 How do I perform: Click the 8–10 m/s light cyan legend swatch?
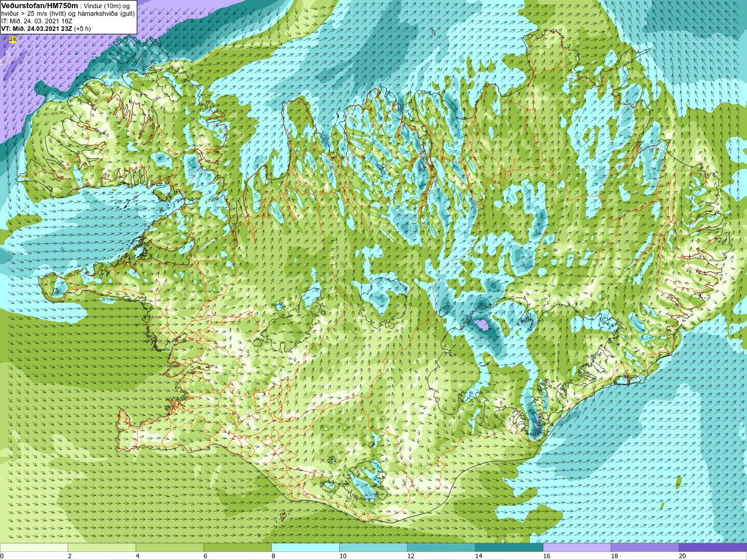pos(305,548)
